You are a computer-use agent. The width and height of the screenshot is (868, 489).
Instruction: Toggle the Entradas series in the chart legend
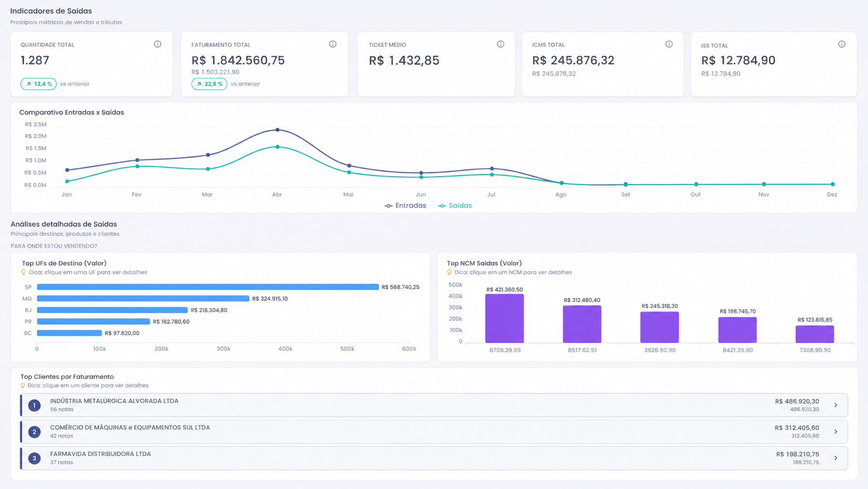point(405,206)
